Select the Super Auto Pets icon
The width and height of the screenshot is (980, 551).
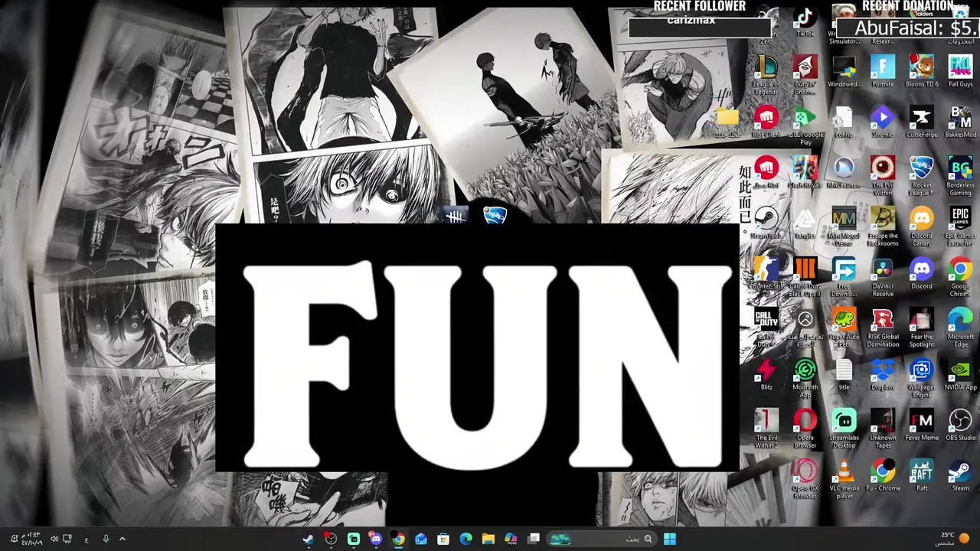pyautogui.click(x=844, y=328)
